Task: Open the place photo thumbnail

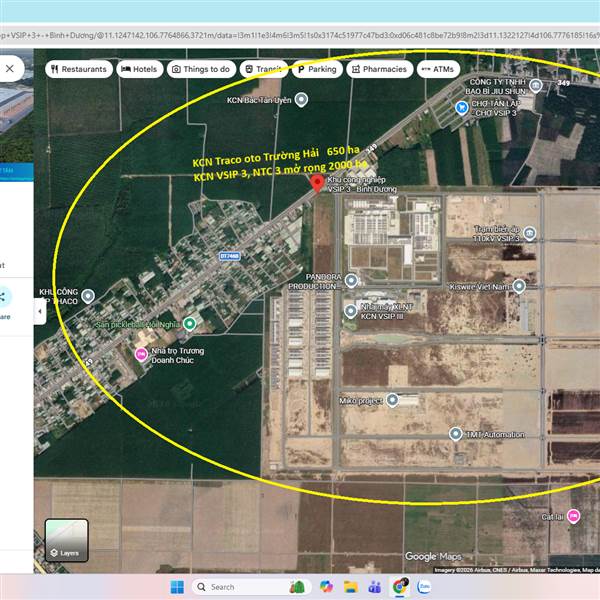Action: point(16,106)
